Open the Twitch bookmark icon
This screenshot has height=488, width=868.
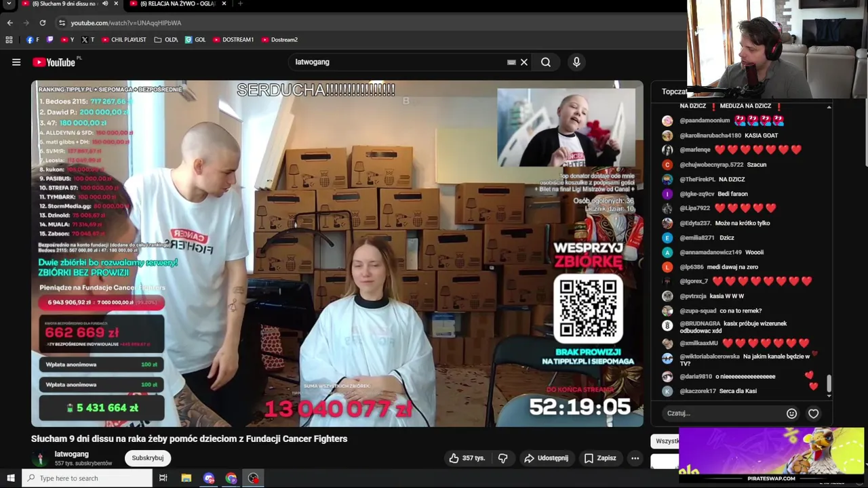coord(50,40)
